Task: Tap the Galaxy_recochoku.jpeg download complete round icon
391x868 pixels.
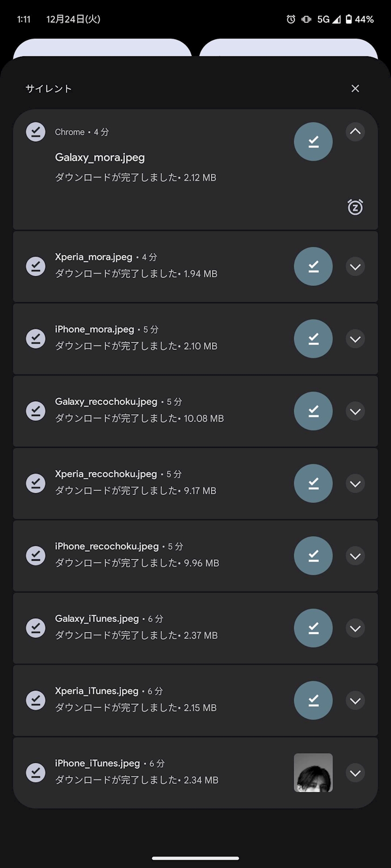Action: click(313, 411)
